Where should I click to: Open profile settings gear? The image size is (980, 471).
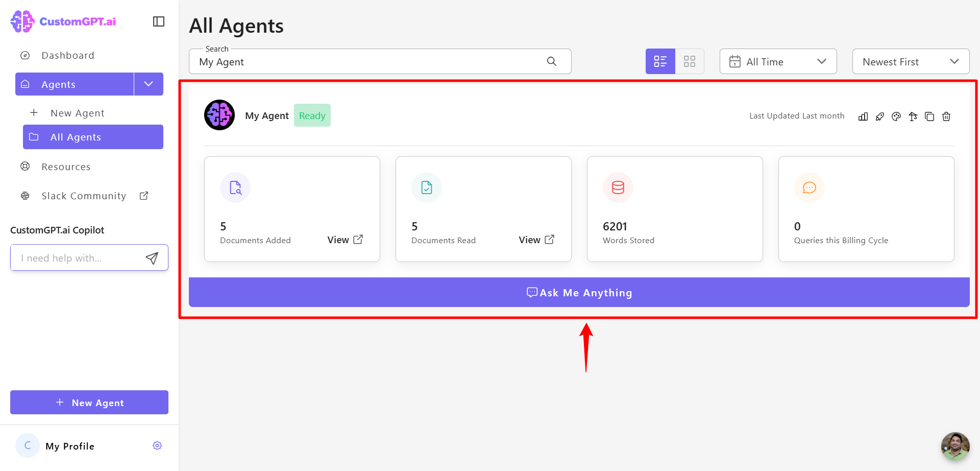pos(157,446)
